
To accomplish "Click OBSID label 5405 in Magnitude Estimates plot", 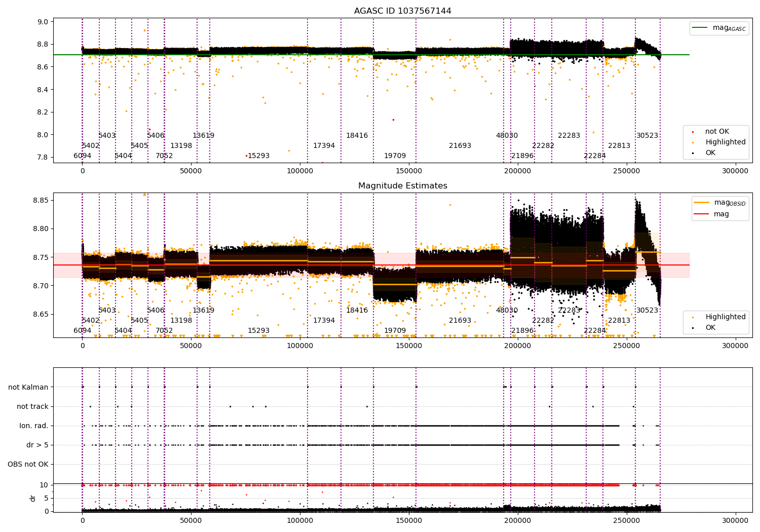I will pyautogui.click(x=139, y=321).
